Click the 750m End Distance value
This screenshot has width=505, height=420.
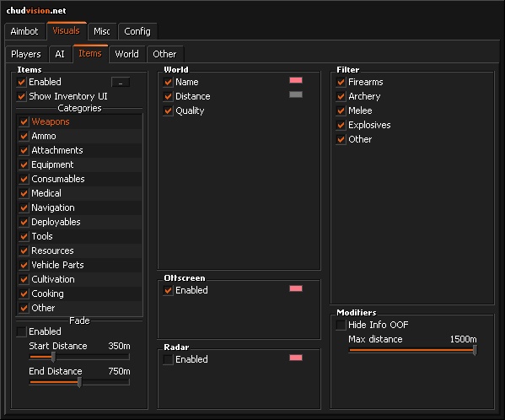pos(119,371)
